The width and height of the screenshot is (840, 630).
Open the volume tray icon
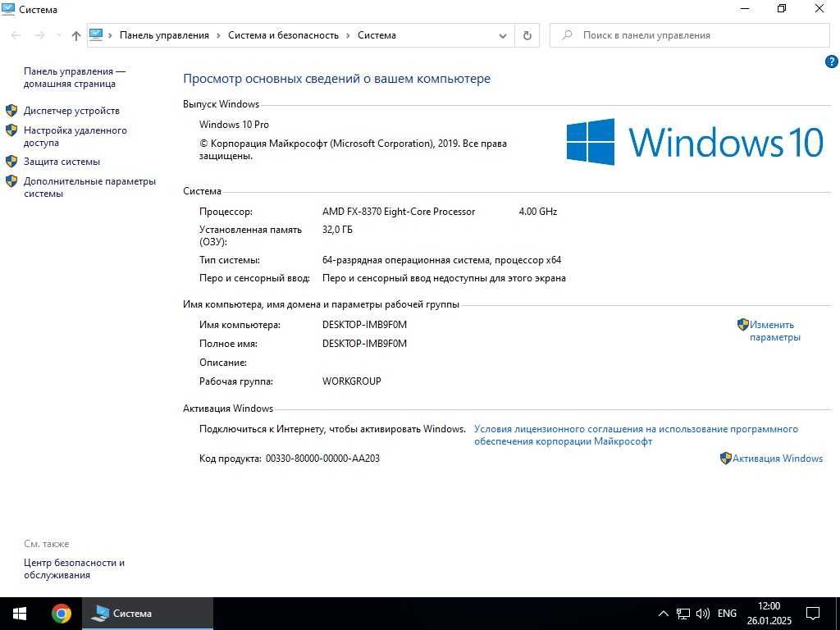[x=702, y=614]
